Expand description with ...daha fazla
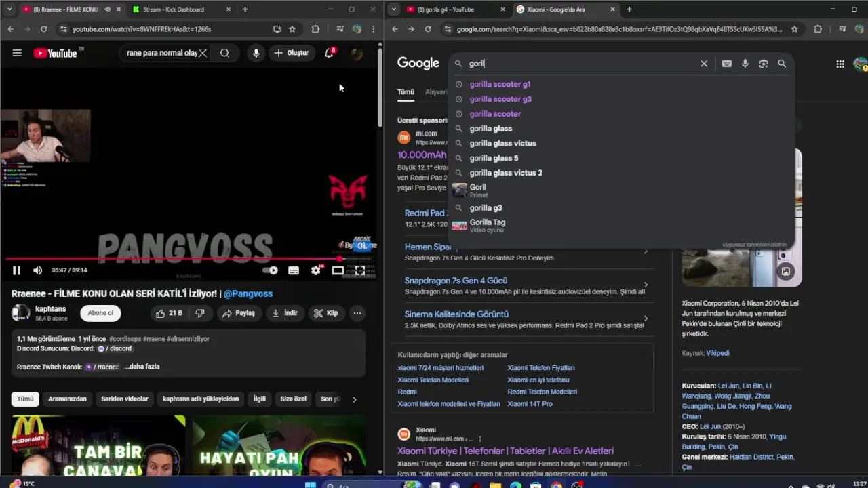 coord(142,367)
